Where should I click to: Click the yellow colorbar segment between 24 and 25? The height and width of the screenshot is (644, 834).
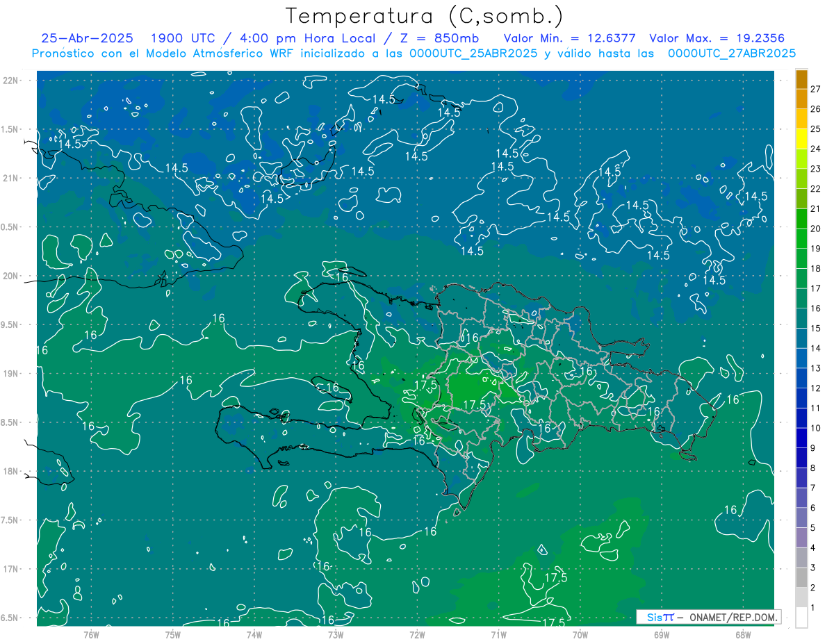(801, 139)
